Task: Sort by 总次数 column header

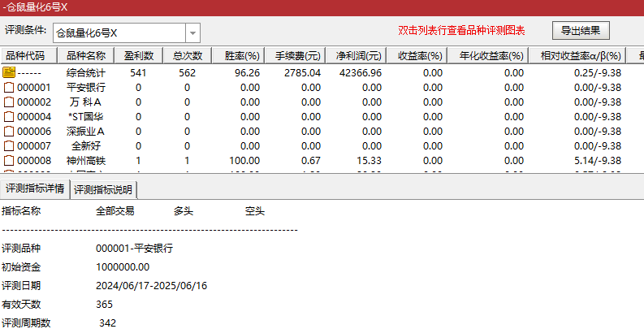Action: 188,55
